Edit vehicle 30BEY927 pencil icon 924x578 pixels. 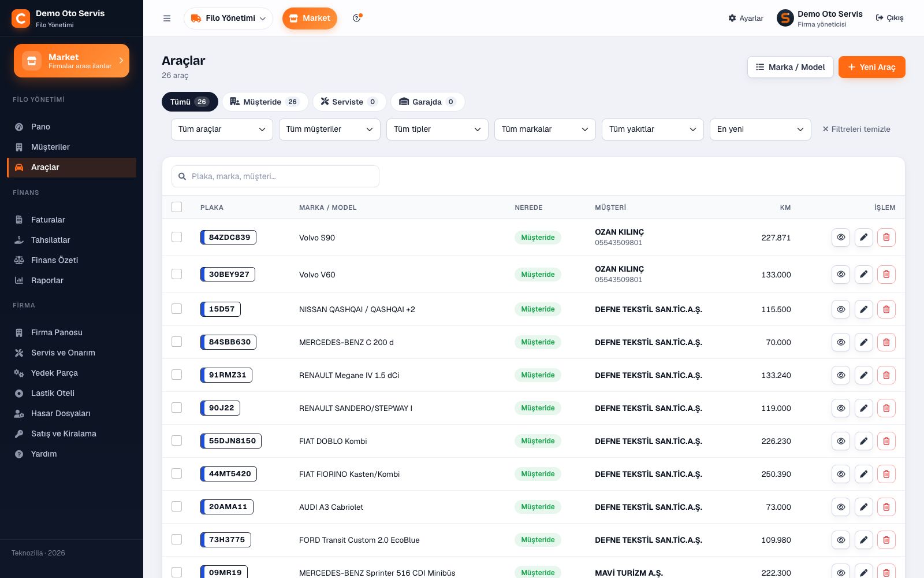(863, 275)
